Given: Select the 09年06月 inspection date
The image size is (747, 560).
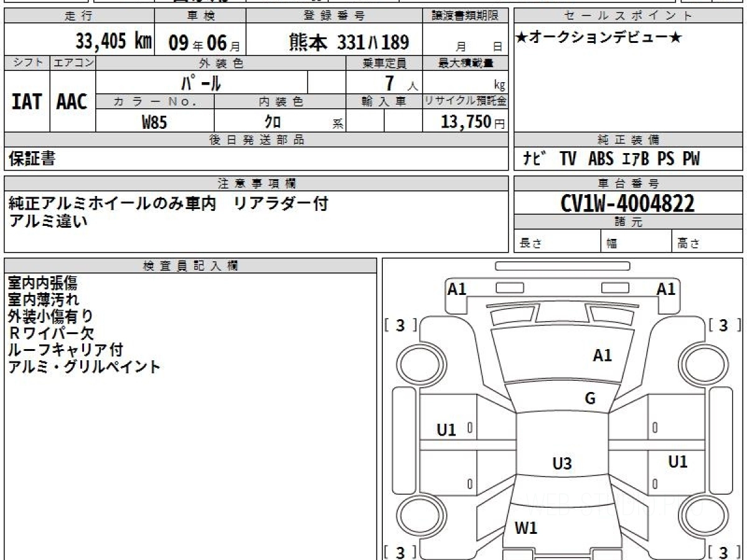Looking at the screenshot, I should pos(204,42).
